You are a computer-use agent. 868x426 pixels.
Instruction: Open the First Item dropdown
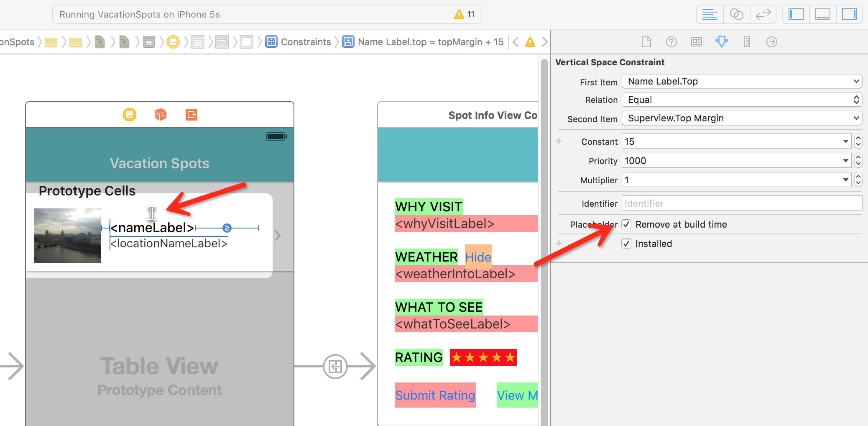742,82
